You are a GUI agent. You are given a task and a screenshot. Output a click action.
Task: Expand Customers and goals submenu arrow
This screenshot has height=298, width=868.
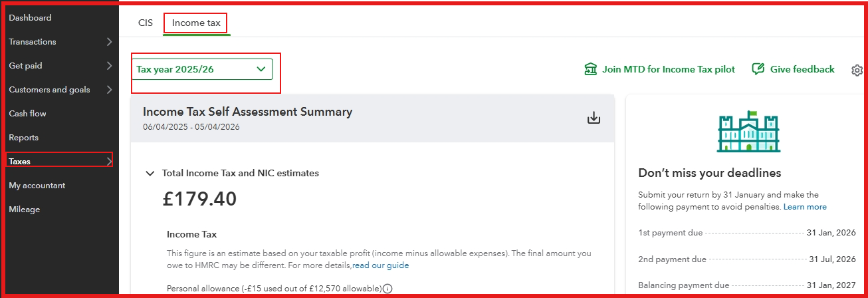pyautogui.click(x=109, y=90)
